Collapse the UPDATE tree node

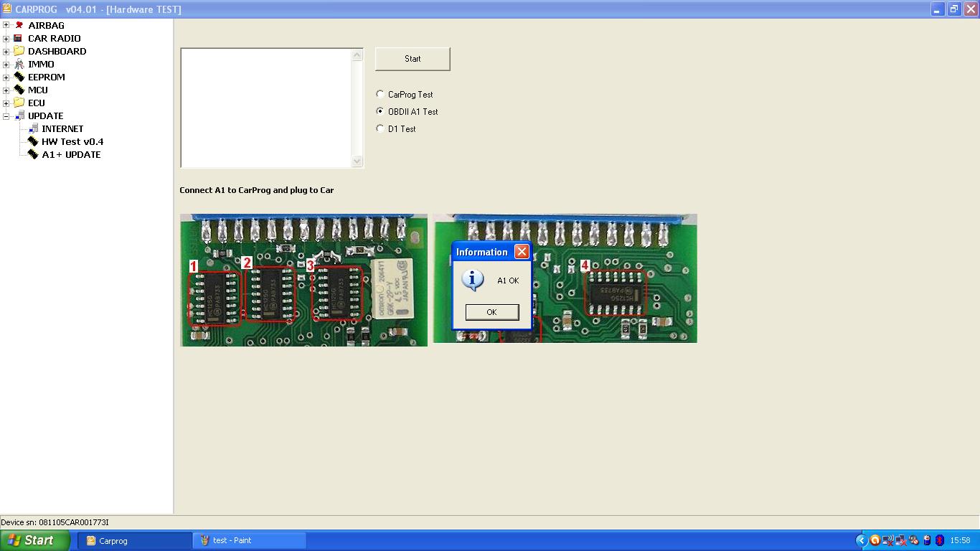coord(6,116)
